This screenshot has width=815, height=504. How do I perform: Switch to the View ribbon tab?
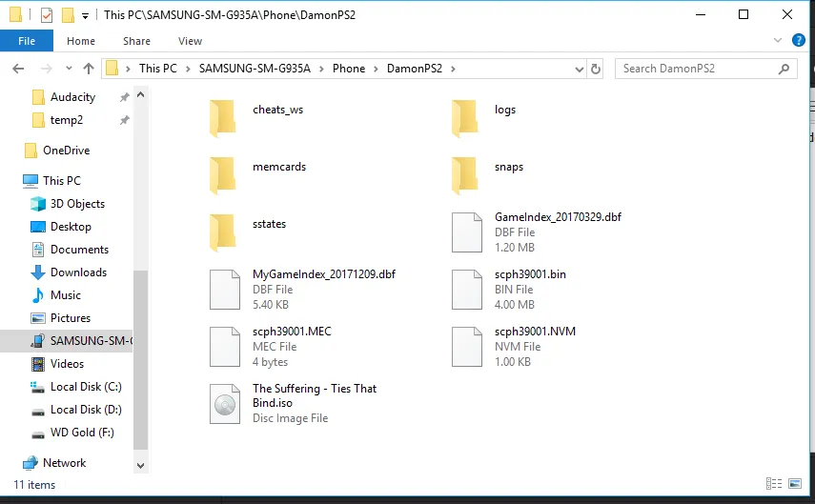point(190,41)
